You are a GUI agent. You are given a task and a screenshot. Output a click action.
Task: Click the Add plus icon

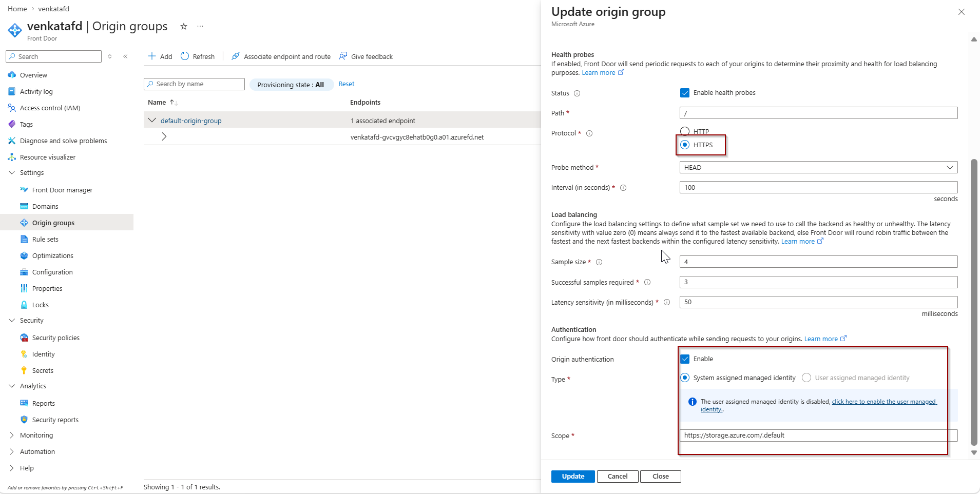pyautogui.click(x=152, y=56)
